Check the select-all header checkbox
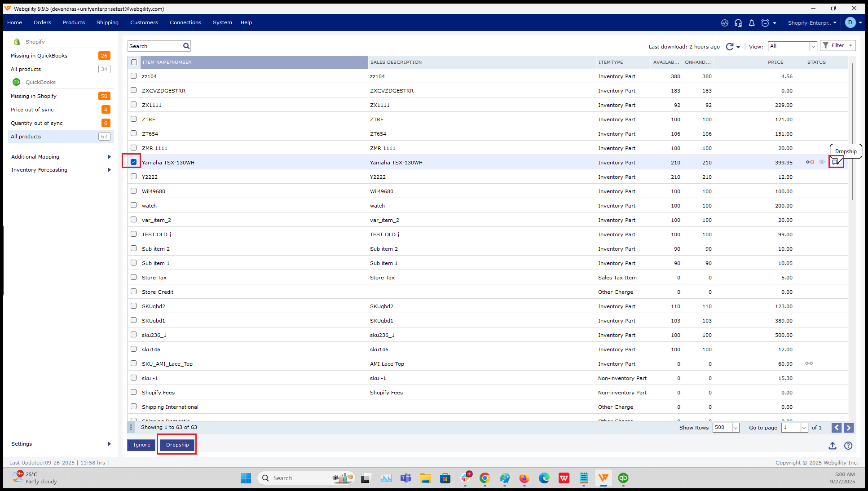The image size is (868, 491). tap(134, 62)
